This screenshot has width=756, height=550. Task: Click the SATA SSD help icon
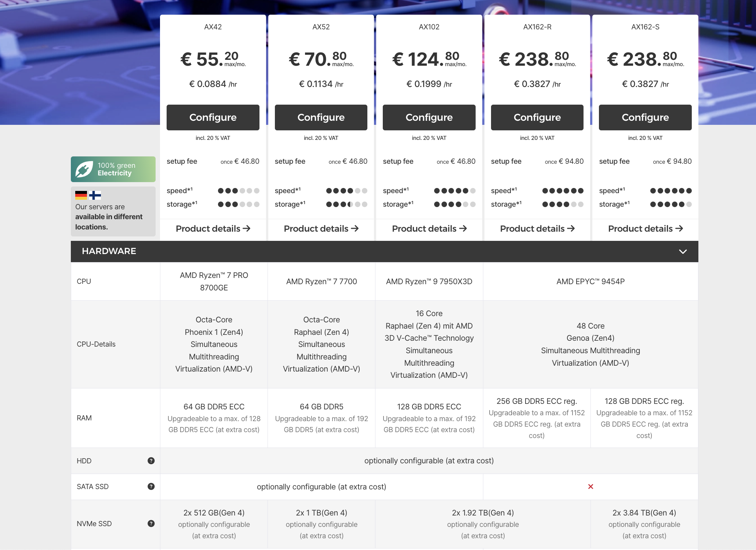151,486
